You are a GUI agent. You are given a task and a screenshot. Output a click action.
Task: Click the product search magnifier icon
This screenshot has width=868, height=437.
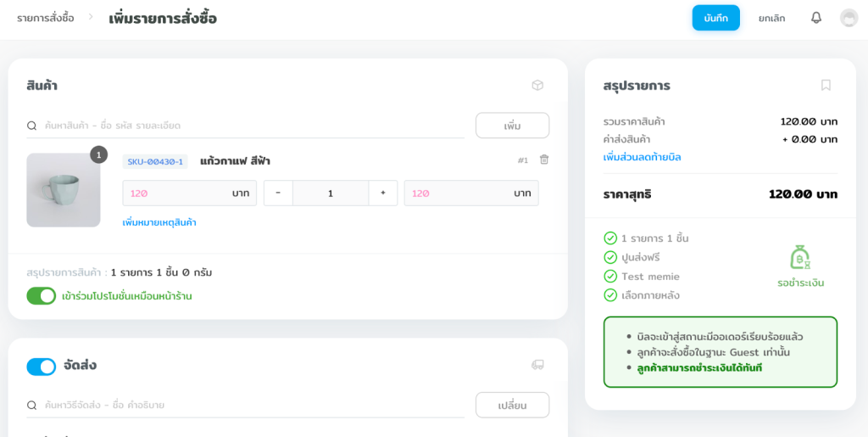click(32, 126)
